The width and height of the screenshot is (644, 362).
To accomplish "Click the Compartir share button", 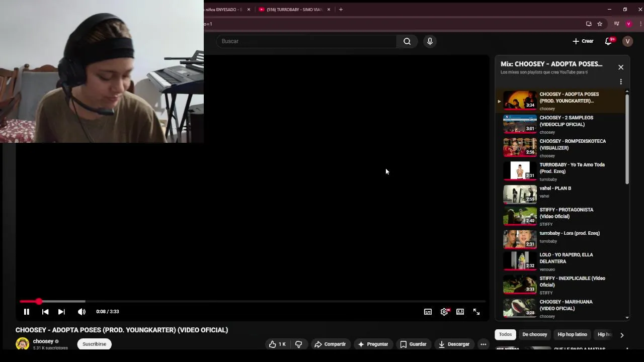I will click(x=330, y=344).
